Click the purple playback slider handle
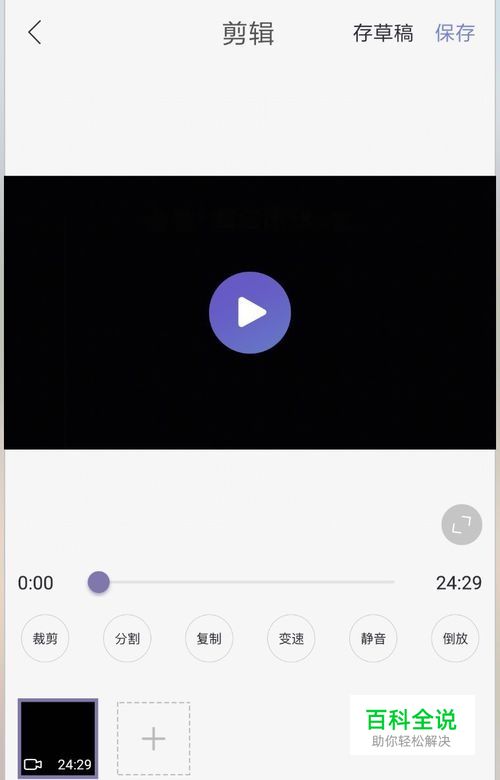Viewport: 500px width, 780px height. 99,582
